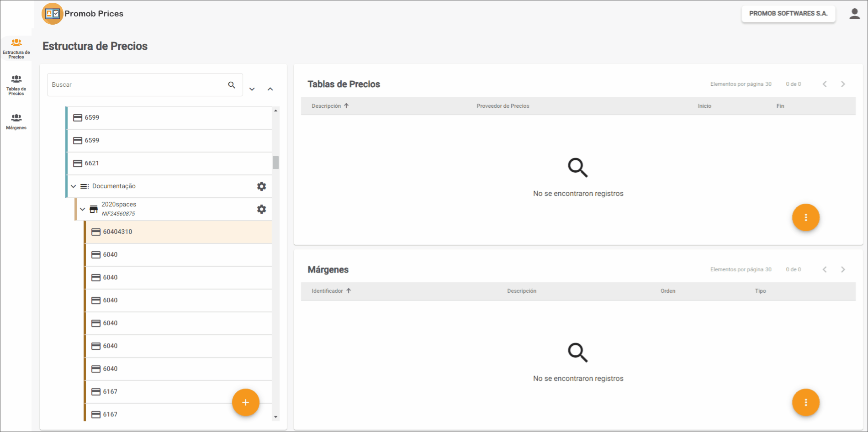868x432 pixels.
Task: Open Tablas de Precios options menu button
Action: click(806, 217)
